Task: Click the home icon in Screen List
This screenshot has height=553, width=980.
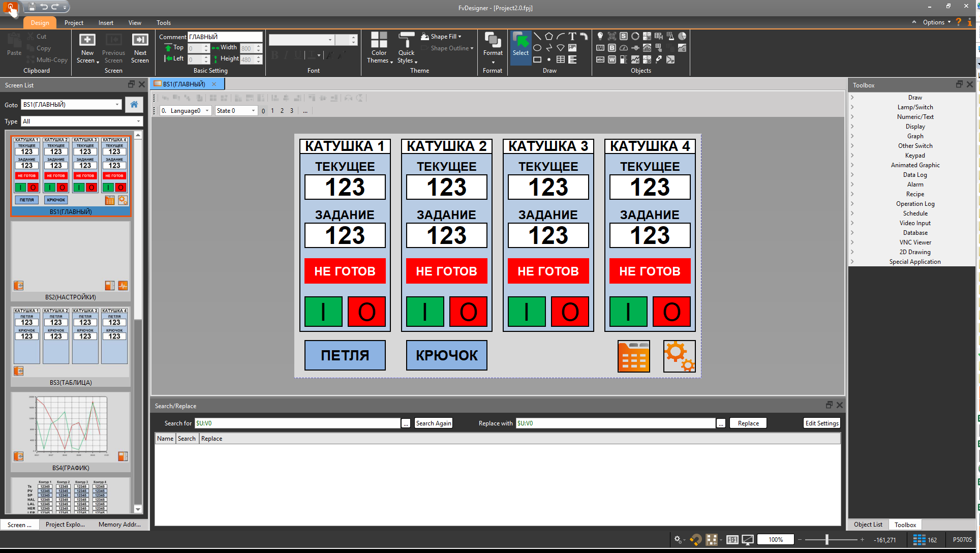Action: pyautogui.click(x=134, y=105)
